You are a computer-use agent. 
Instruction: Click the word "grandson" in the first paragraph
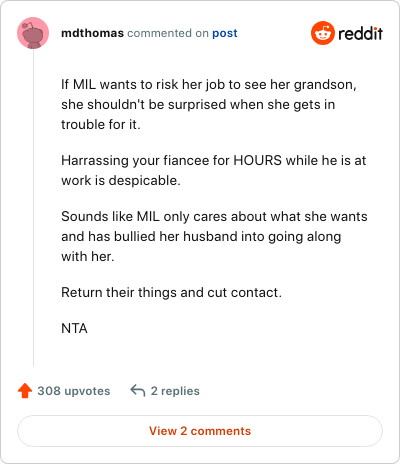[x=323, y=85]
